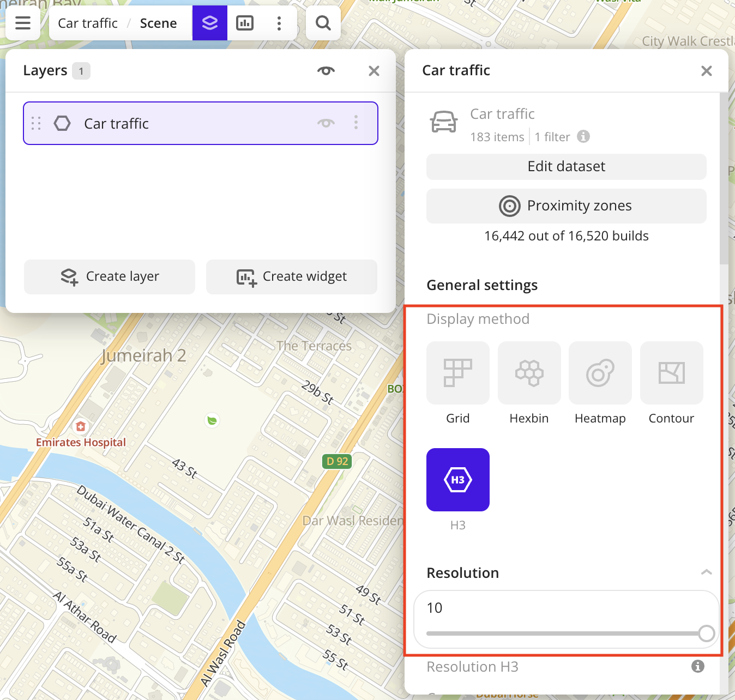Image resolution: width=735 pixels, height=700 pixels.
Task: Click the search magnifier icon
Action: coord(323,23)
